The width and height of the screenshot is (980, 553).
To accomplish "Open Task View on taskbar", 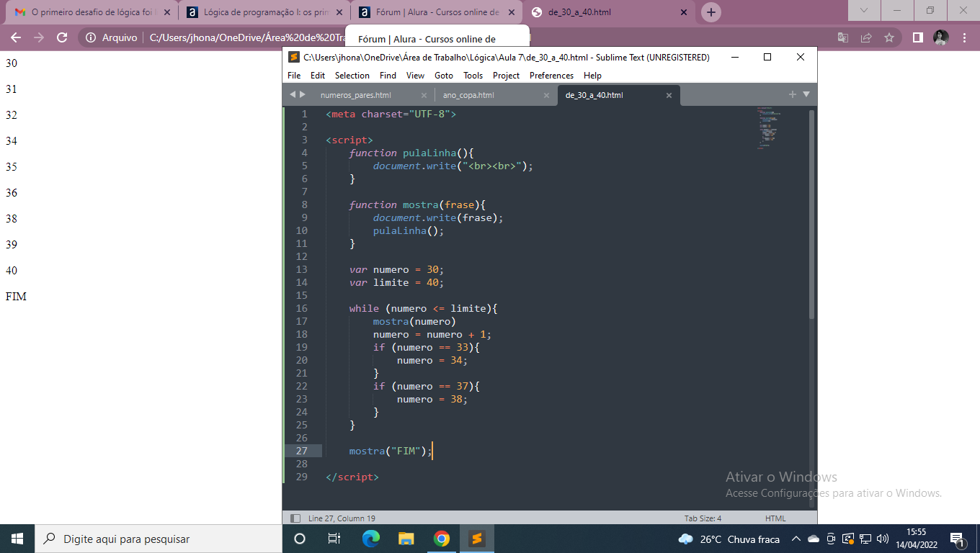I will (334, 539).
